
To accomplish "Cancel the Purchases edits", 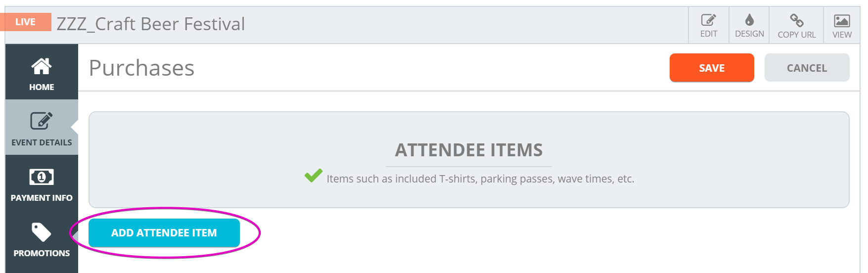I will (x=807, y=68).
